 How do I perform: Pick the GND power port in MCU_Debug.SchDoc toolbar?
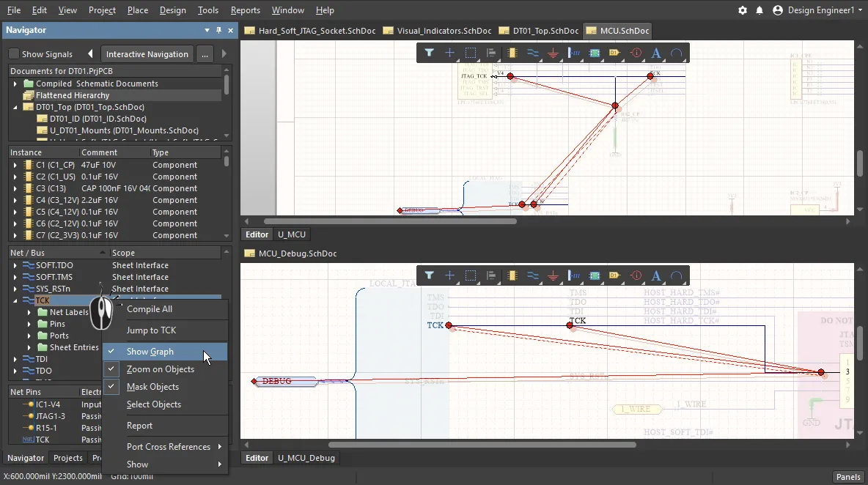[553, 275]
